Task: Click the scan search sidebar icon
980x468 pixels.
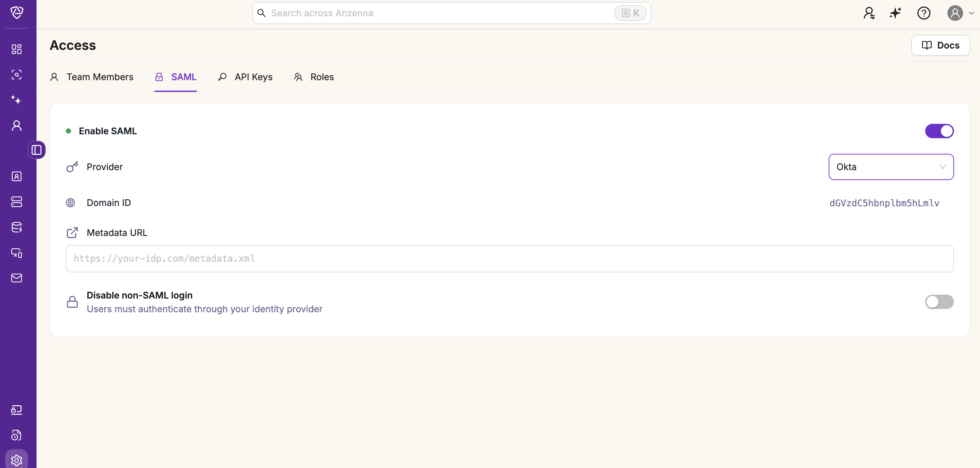Action: point(16,75)
